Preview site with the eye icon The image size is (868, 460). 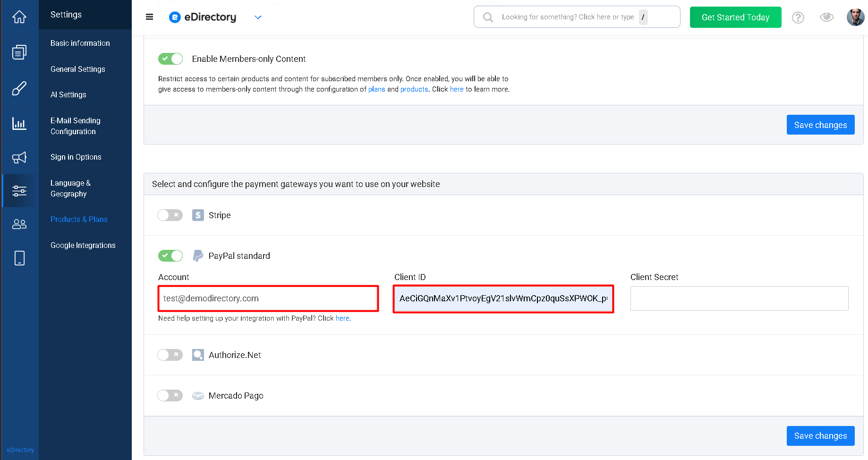827,17
